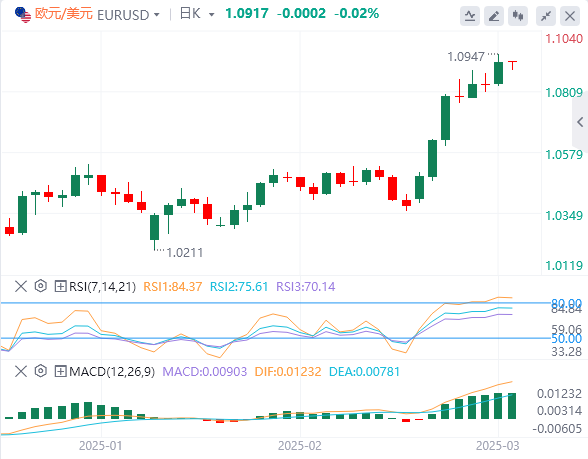Click the 1.1040 price axis label
This screenshot has height=459, width=588.
coord(564,39)
